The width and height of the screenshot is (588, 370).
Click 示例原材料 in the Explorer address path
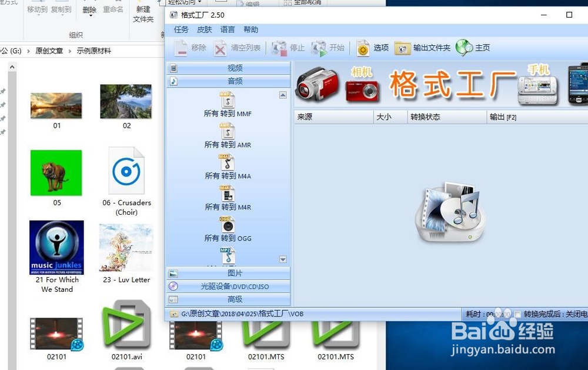(x=93, y=51)
